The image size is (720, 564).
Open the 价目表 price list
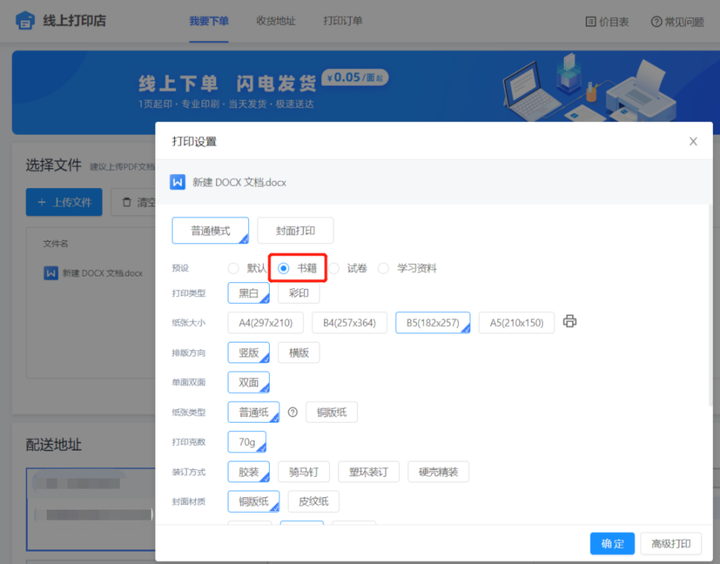(607, 22)
